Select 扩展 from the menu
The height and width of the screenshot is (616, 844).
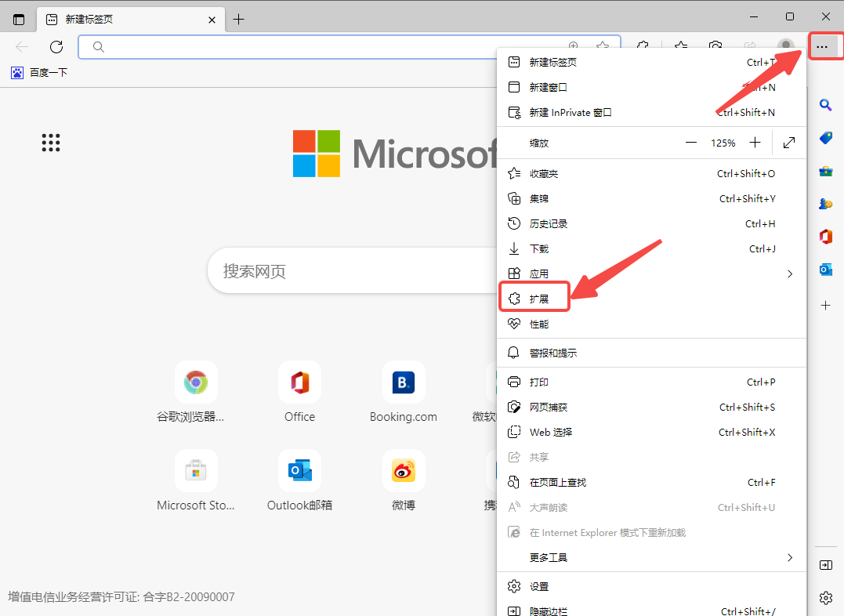click(x=539, y=299)
